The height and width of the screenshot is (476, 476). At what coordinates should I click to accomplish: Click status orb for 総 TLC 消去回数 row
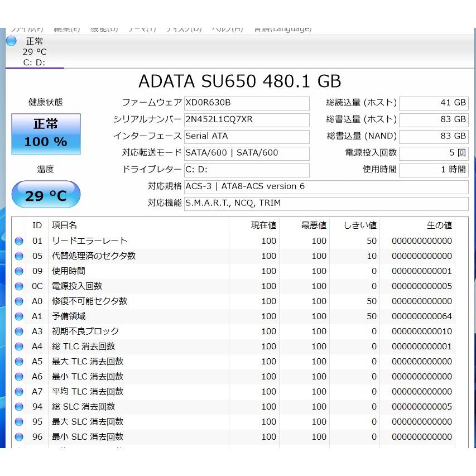point(19,347)
